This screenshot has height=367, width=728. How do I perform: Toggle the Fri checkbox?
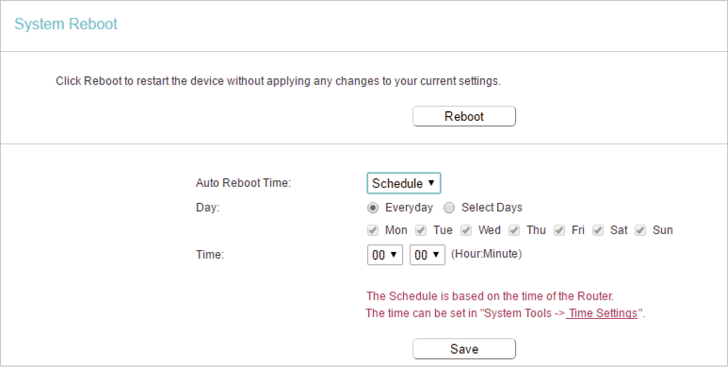(x=559, y=230)
